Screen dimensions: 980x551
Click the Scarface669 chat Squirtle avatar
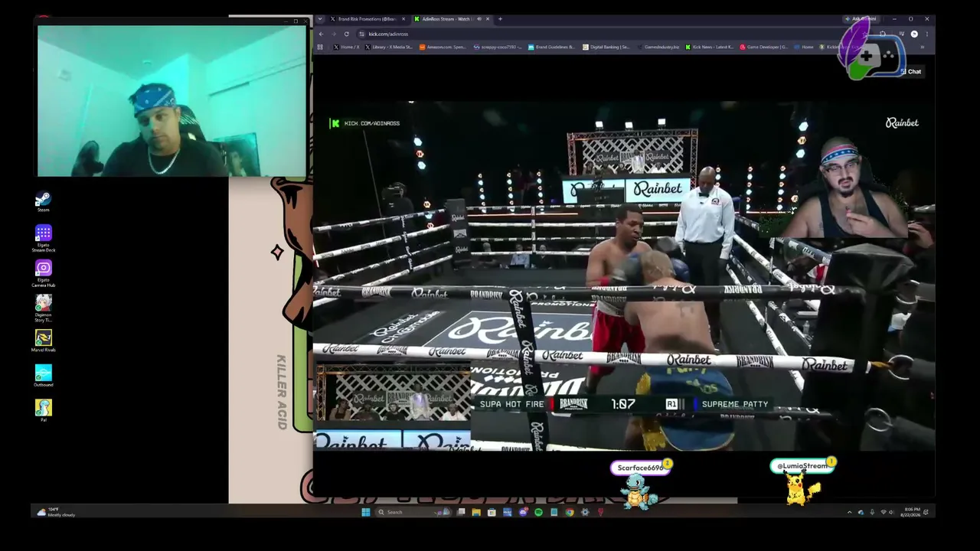pyautogui.click(x=637, y=491)
